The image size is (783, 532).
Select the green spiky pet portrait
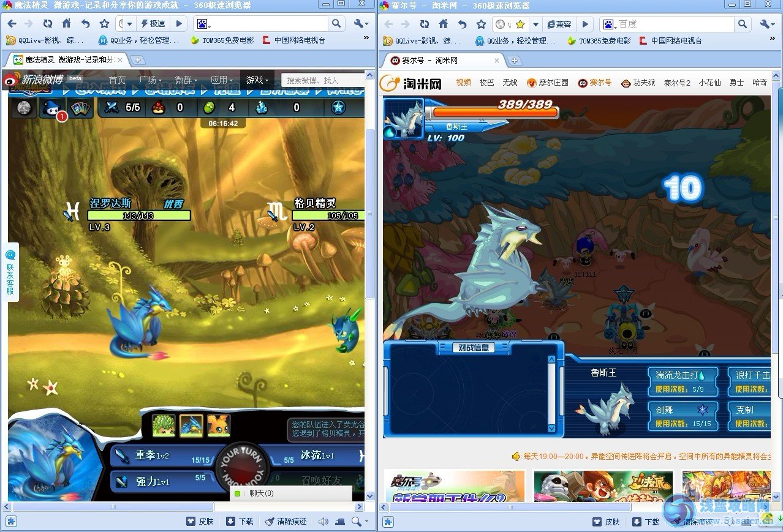tap(164, 425)
